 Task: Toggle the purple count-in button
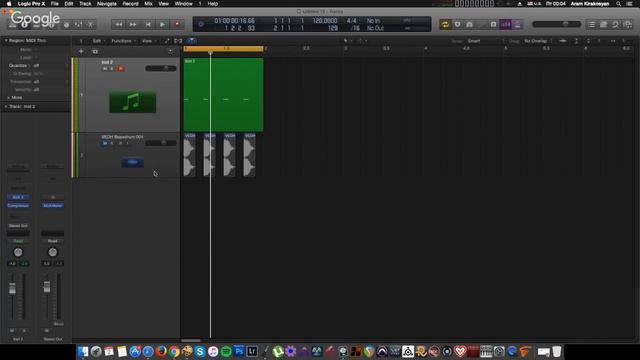pos(505,24)
